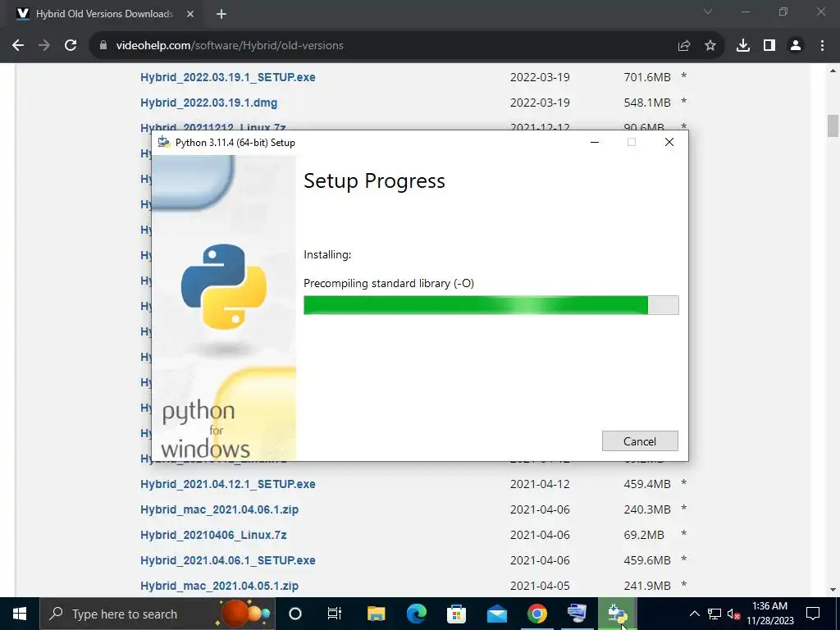
Task: Open Hybrid_mac_2021.04.06.1.zip download link
Action: tap(219, 509)
